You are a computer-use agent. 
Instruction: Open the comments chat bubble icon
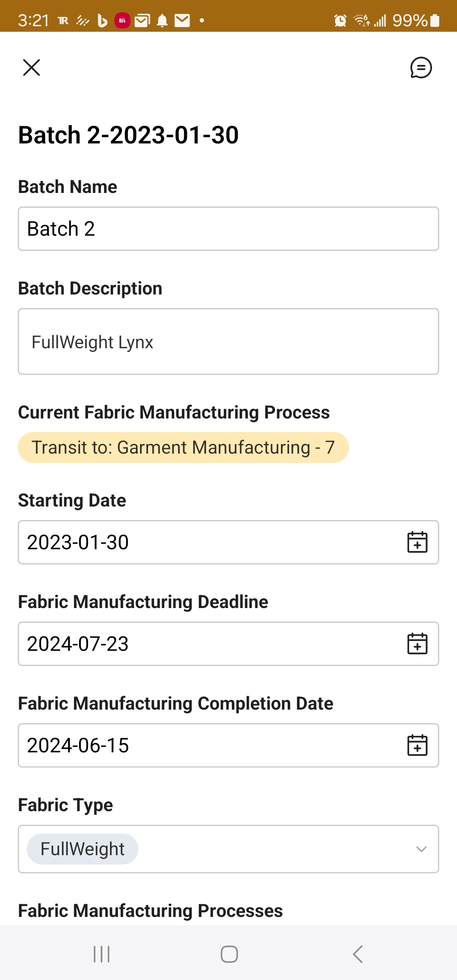pyautogui.click(x=421, y=68)
